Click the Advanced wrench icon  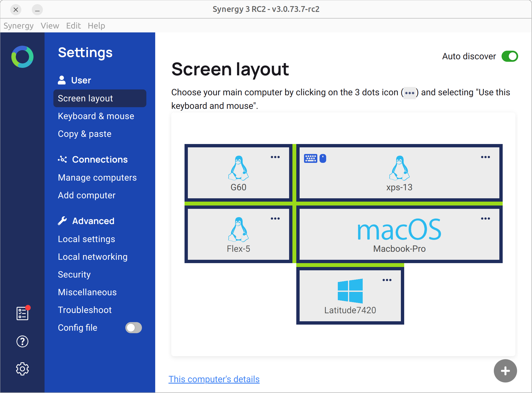coord(62,221)
